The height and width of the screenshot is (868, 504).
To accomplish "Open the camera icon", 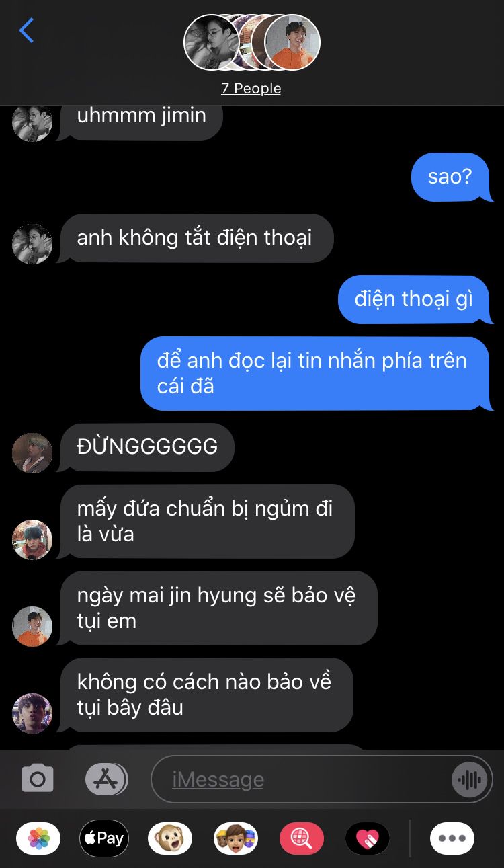I will pyautogui.click(x=38, y=779).
